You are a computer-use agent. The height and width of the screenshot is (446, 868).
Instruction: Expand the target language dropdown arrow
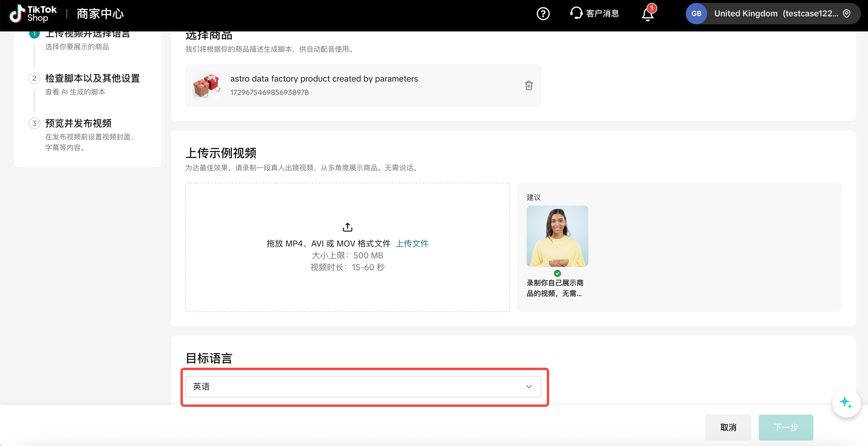coord(529,386)
